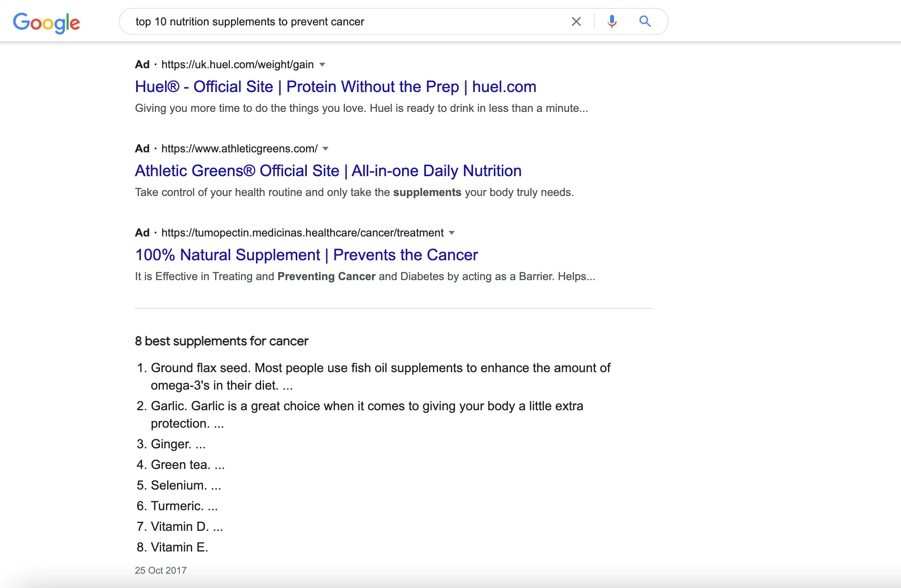Expand dropdown arrow beside tumopectin ad URL
The height and width of the screenshot is (588, 901).
tap(451, 233)
